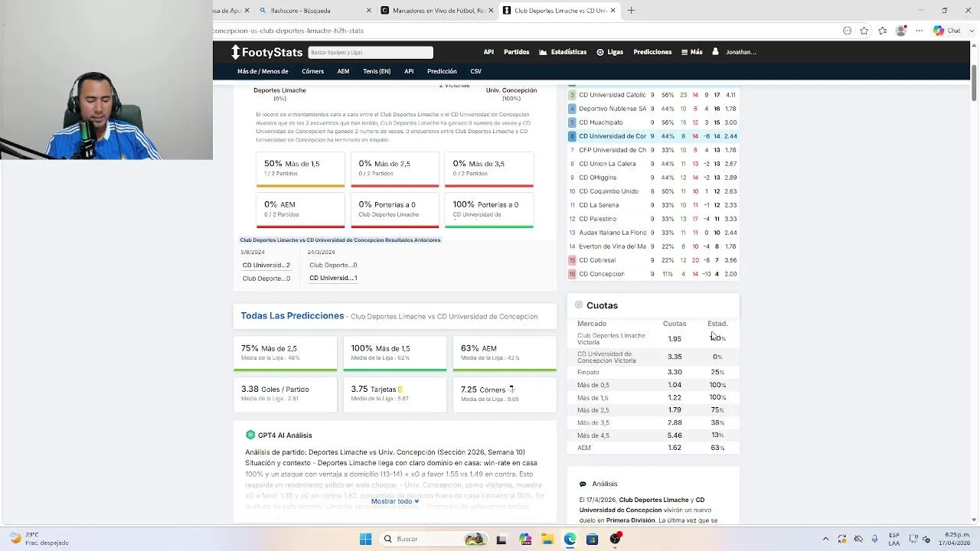Open CD Cobresal table row
The width and height of the screenshot is (980, 551).
coord(652,260)
